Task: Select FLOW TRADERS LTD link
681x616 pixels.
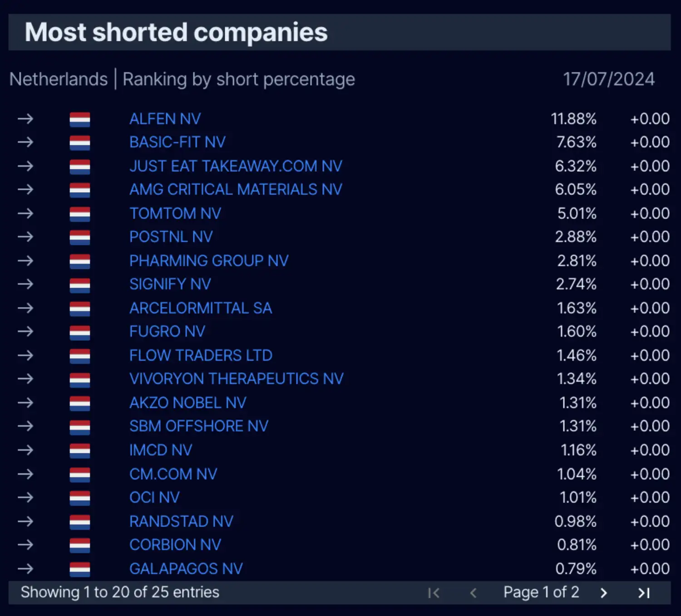Action: click(201, 355)
